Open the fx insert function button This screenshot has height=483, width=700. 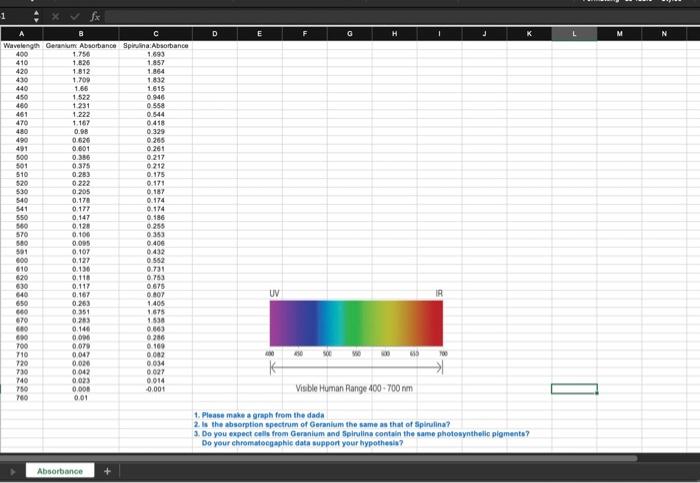[95, 17]
